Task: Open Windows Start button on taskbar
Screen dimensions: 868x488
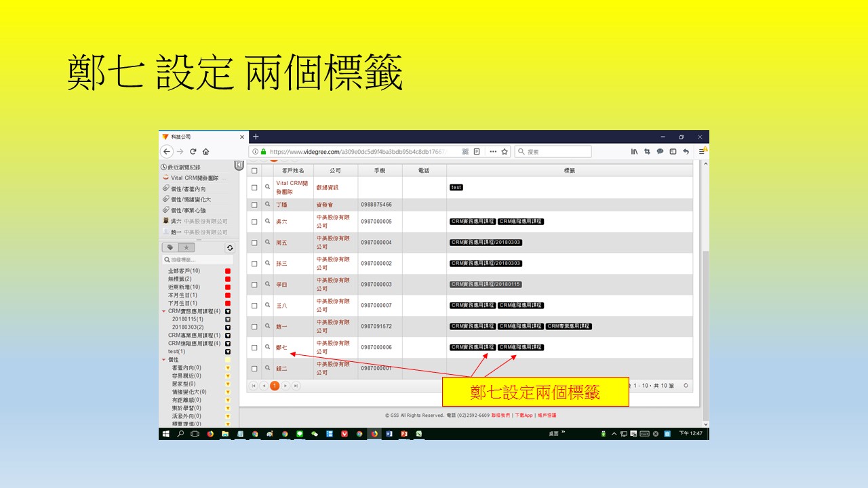Action: point(166,434)
